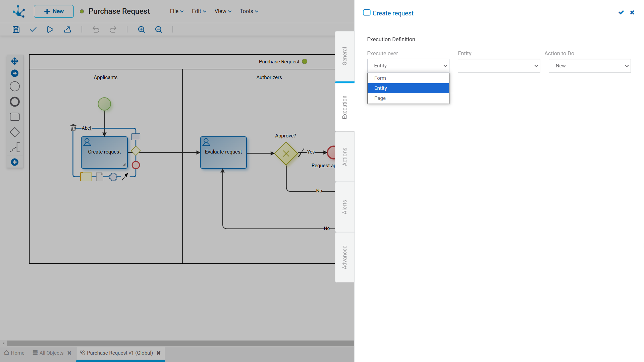
Task: Choose Page option in dropdown list
Action: [x=408, y=98]
